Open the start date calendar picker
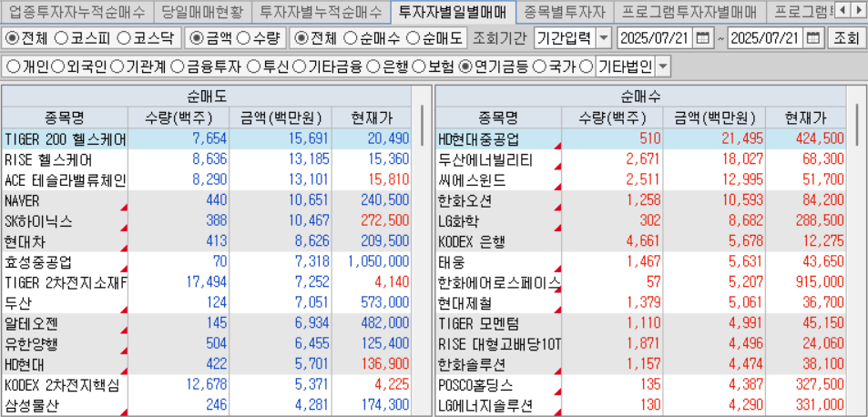The image size is (868, 417). coord(702,38)
